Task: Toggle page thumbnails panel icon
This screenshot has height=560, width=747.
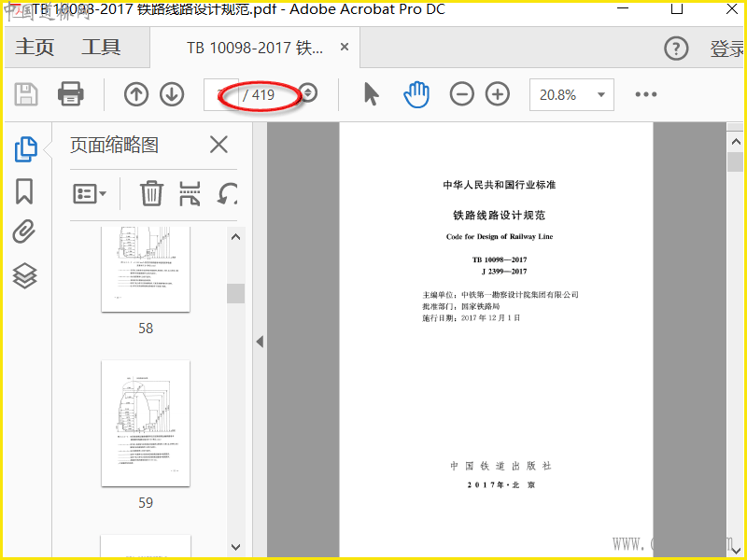Action: point(25,149)
